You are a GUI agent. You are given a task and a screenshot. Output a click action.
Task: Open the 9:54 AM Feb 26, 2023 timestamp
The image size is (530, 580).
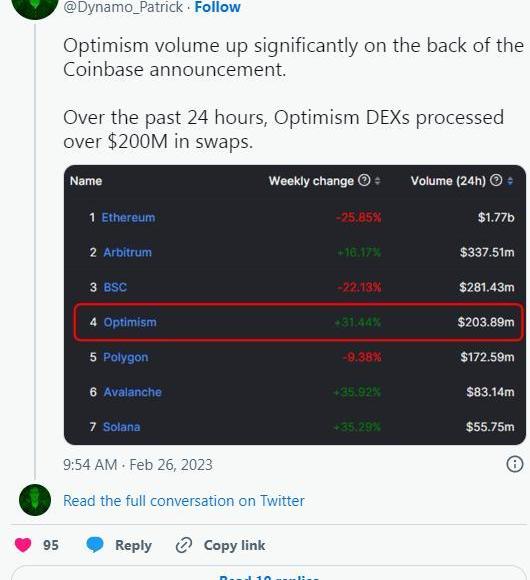pyautogui.click(x=138, y=465)
